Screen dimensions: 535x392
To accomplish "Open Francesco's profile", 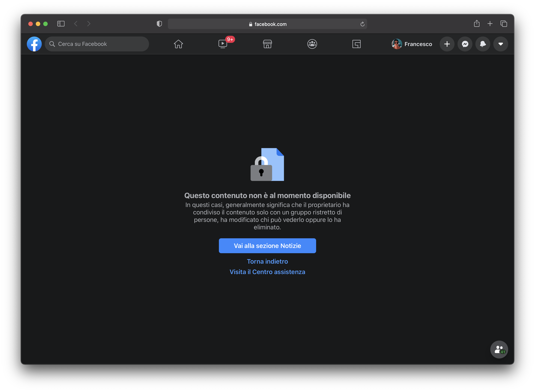I will coord(412,44).
